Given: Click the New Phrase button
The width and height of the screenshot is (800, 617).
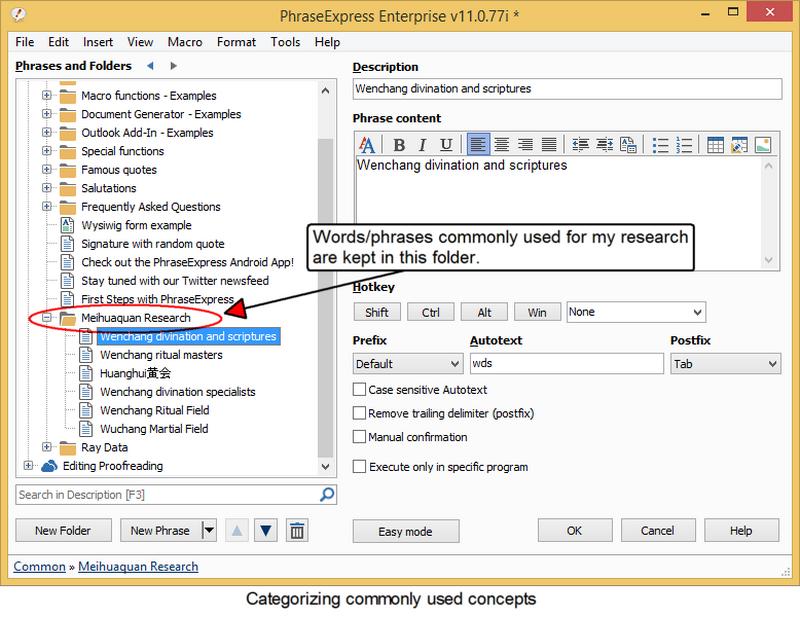Looking at the screenshot, I should [160, 531].
